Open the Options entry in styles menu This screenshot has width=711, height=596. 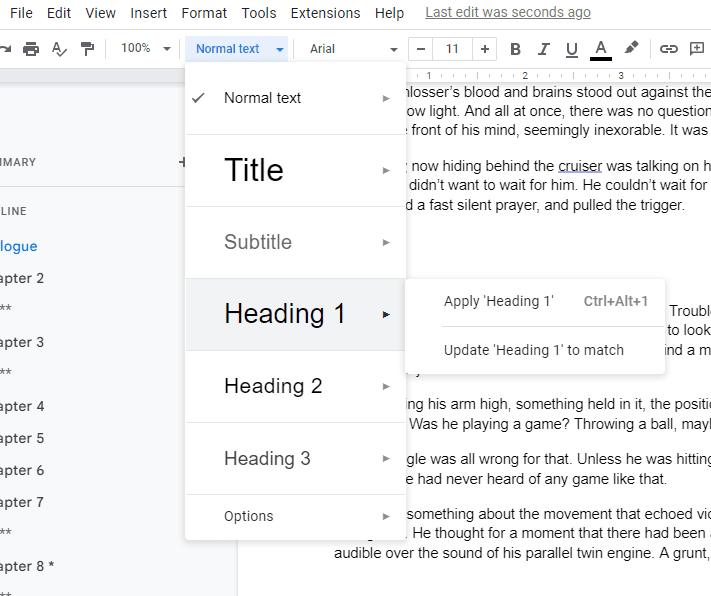[x=295, y=516]
